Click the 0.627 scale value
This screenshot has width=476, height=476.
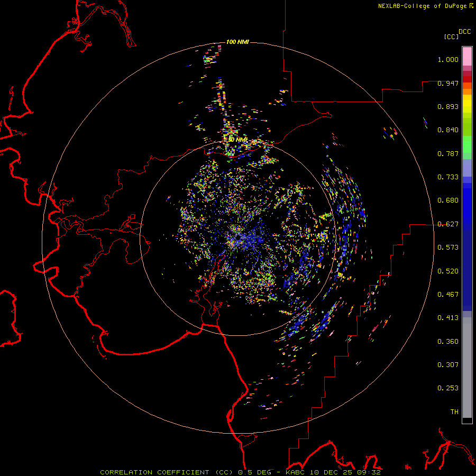pos(448,224)
